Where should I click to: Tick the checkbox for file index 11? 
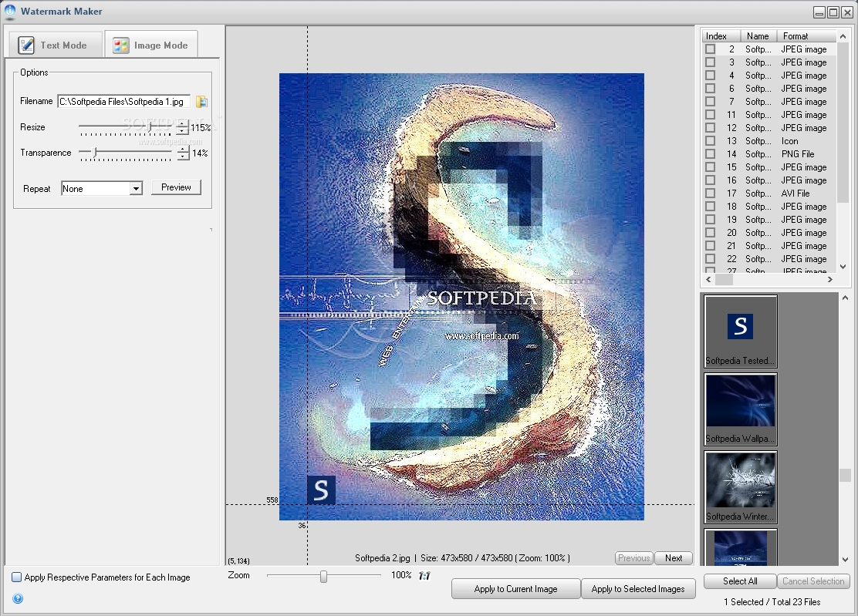coord(711,115)
